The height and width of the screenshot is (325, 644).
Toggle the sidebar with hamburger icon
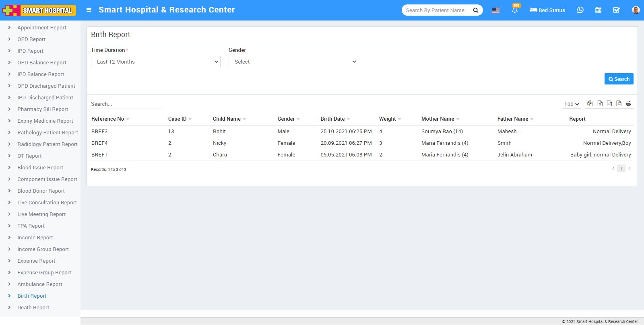pyautogui.click(x=89, y=10)
